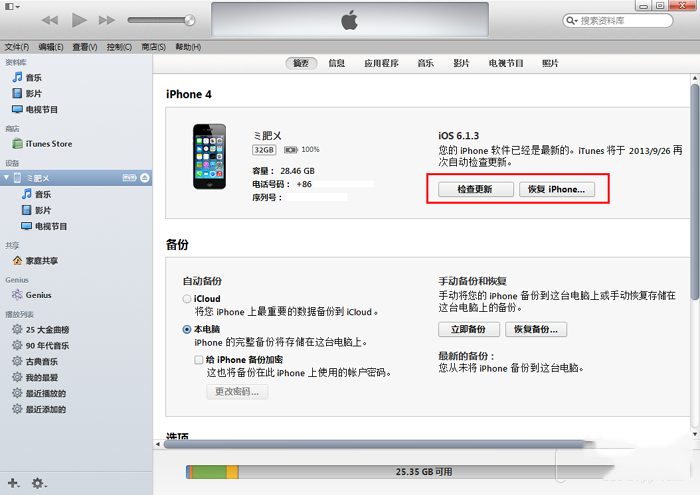Screen dimensions: 700x495
Task: Open 最近播放的 smart playlist
Action: coord(39,393)
